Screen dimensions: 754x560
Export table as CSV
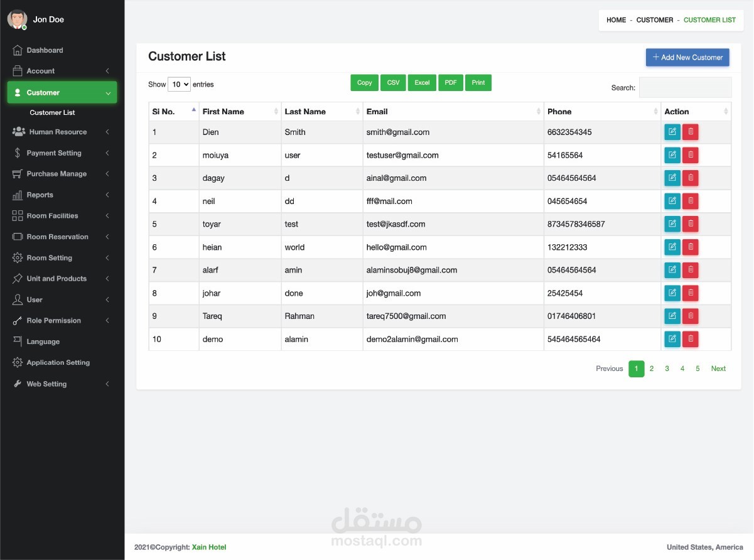(393, 83)
